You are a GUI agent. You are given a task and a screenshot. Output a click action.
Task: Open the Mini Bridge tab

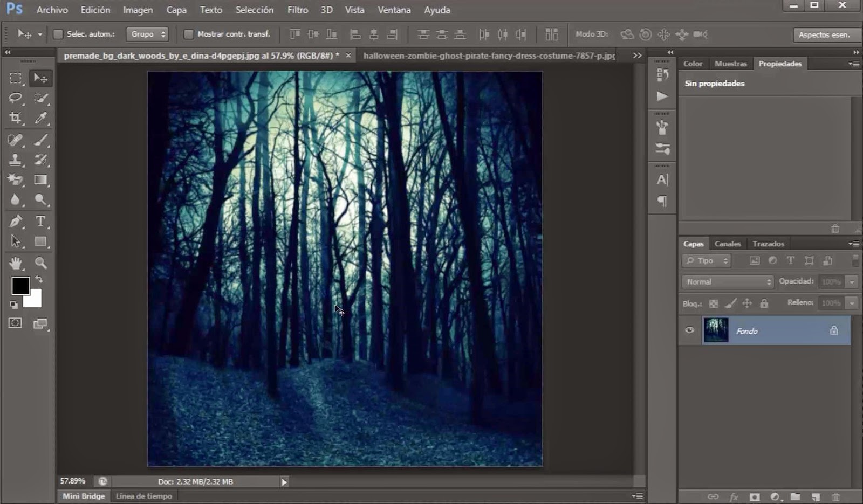[x=84, y=496]
